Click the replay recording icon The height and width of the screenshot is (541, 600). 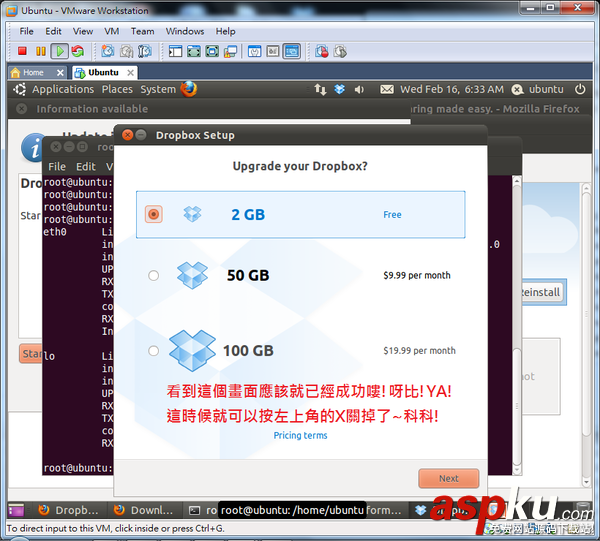point(340,51)
